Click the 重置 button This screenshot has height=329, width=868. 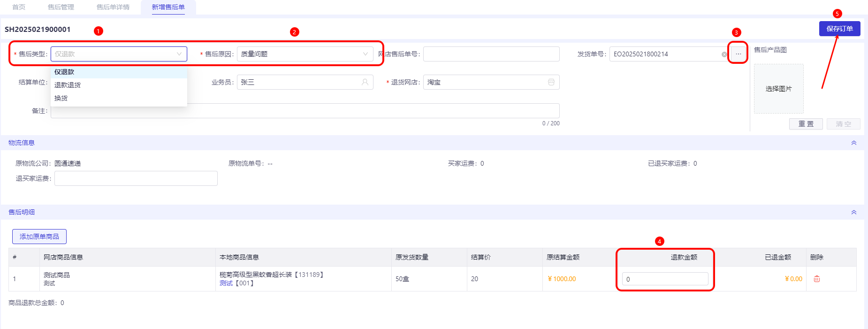pyautogui.click(x=806, y=124)
